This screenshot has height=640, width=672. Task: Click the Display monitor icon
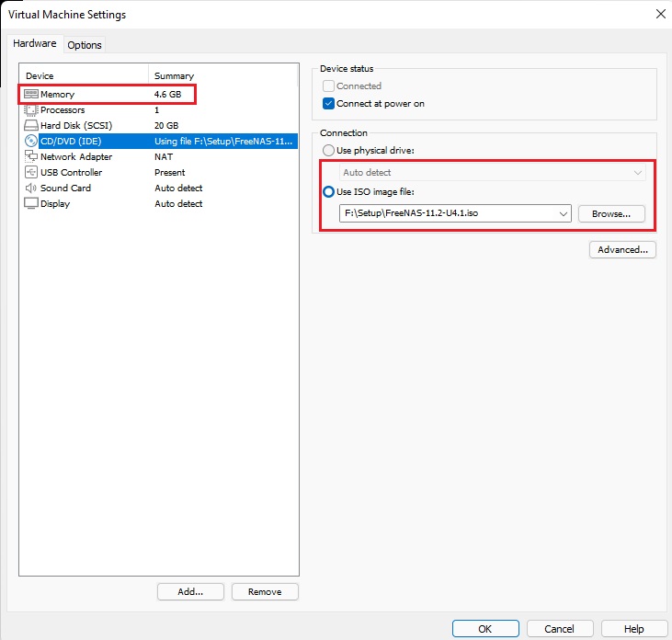pyautogui.click(x=31, y=203)
